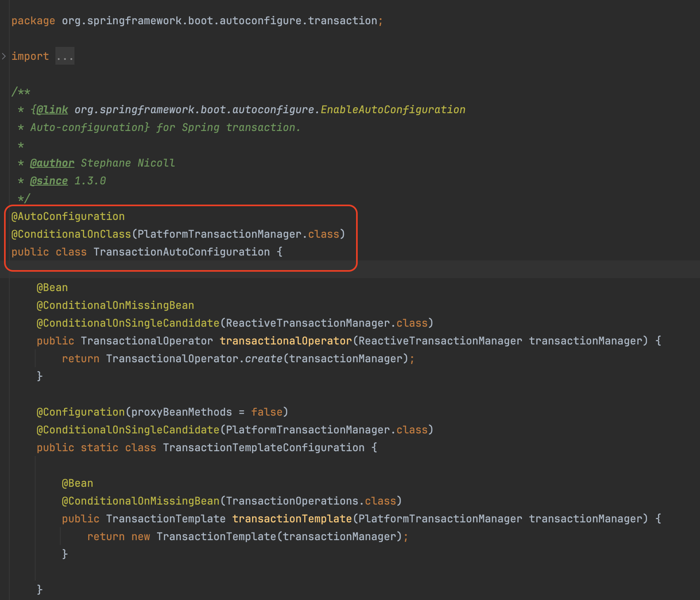This screenshot has height=600, width=700.
Task: Expand the folded import section chevron
Action: [x=4, y=56]
